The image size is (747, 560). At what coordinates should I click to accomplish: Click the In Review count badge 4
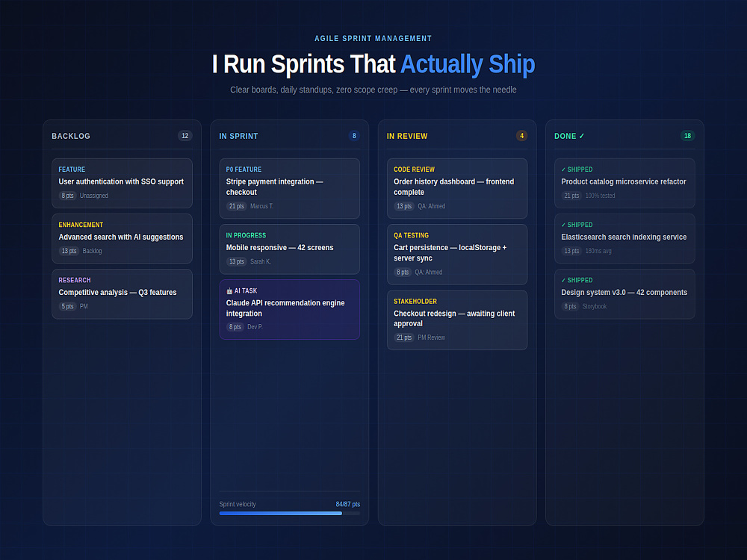521,136
